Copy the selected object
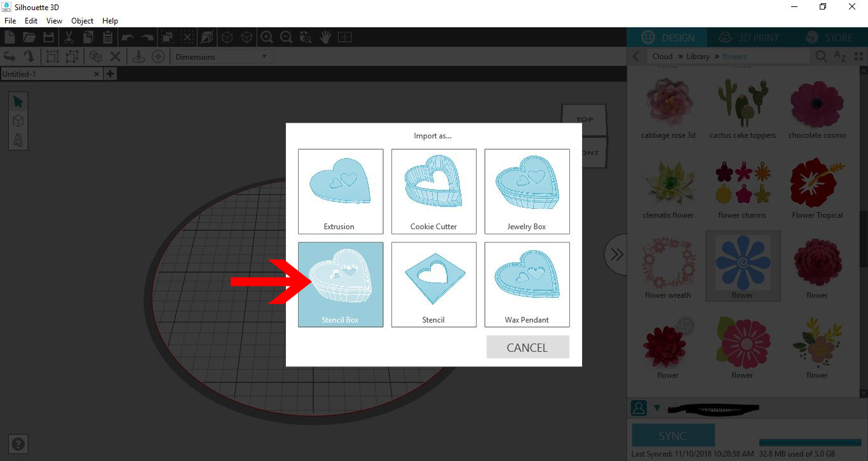Viewport: 868px width, 461px height. point(88,37)
